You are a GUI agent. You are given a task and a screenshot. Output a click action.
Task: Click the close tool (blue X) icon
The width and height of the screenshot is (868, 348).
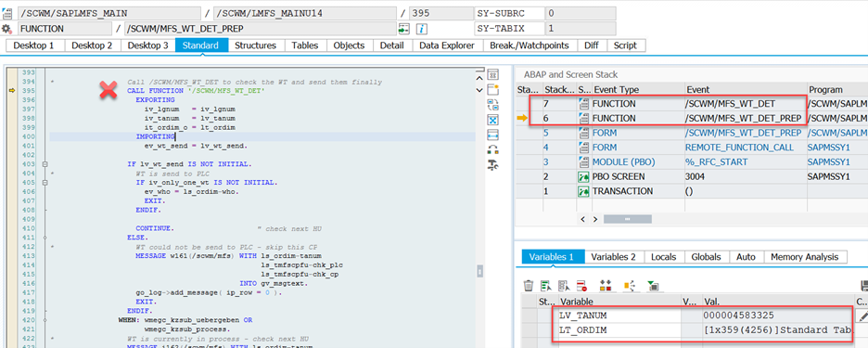coord(492,120)
